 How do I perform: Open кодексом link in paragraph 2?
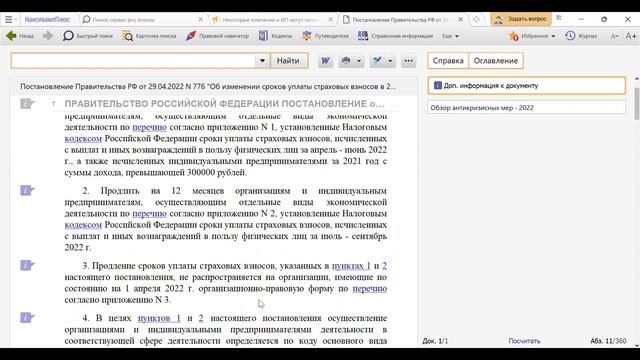[x=83, y=225]
